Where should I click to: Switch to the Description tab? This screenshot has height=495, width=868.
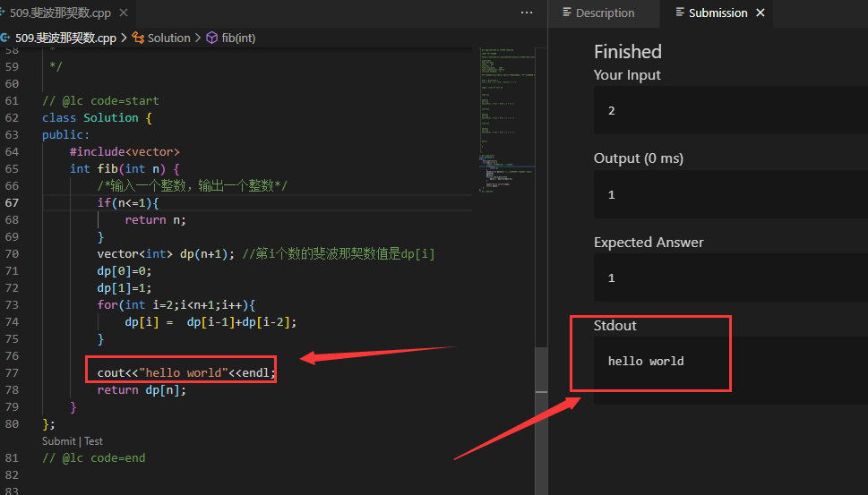[x=605, y=13]
